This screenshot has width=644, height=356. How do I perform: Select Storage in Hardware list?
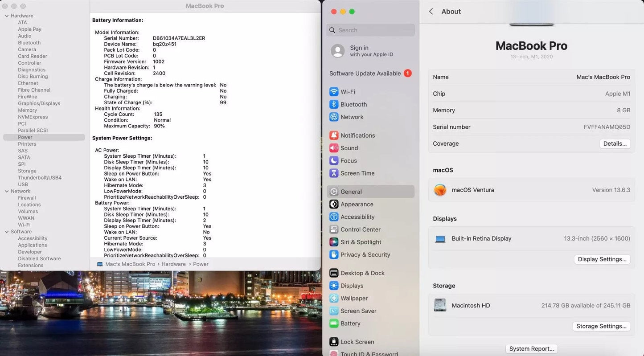click(27, 171)
